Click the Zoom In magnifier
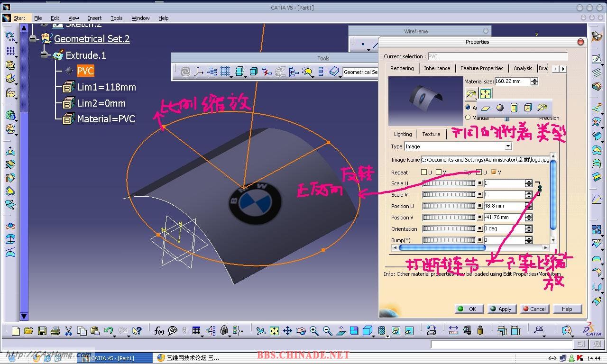Screen dimensions: 607x364 pyautogui.click(x=314, y=331)
